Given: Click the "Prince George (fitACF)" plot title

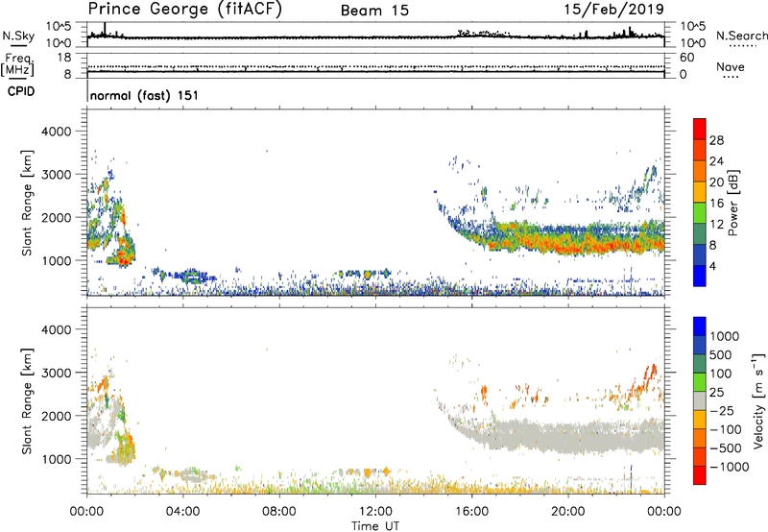Looking at the screenshot, I should click(184, 10).
